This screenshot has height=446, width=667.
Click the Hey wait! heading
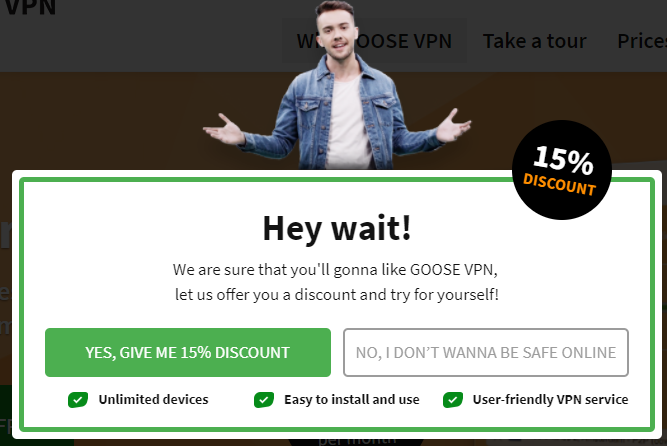337,229
